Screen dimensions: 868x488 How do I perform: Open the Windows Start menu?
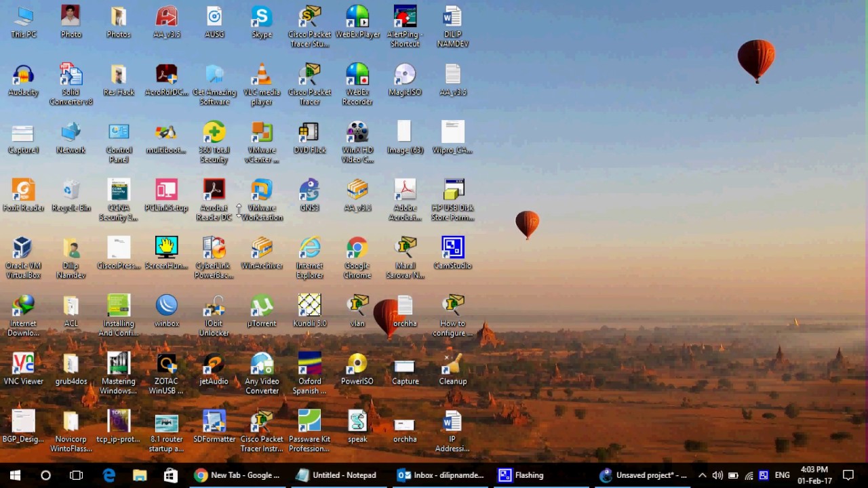point(15,475)
